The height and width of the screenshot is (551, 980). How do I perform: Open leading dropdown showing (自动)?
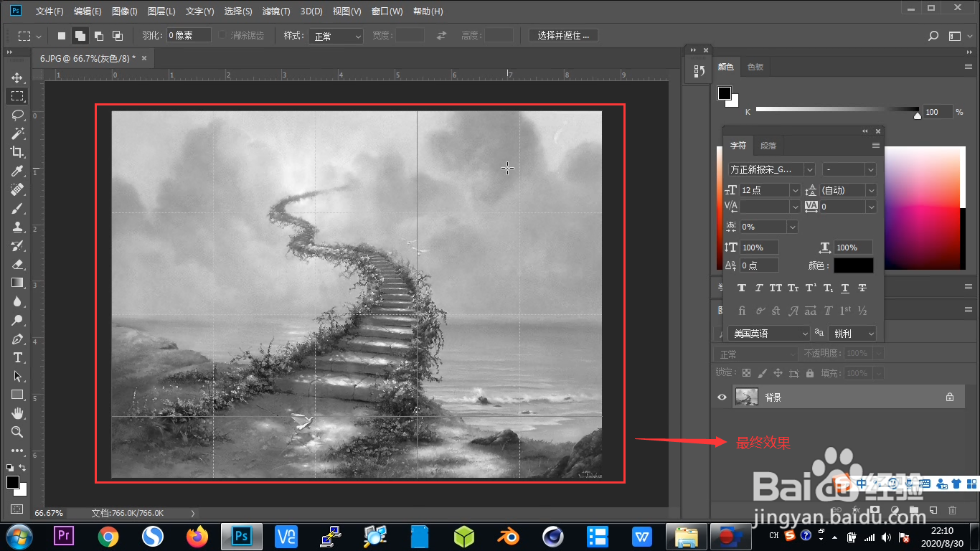[848, 190]
